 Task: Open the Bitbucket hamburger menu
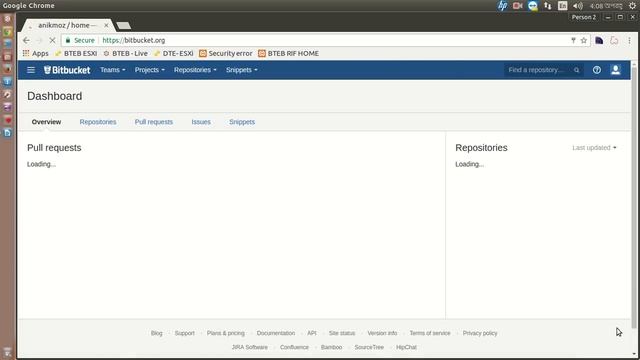click(x=31, y=70)
